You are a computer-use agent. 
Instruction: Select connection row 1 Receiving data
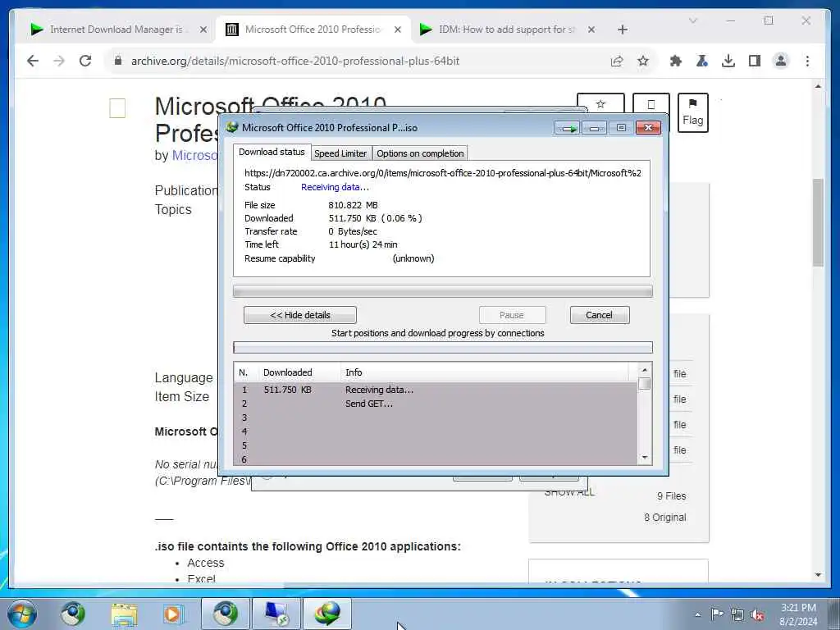click(436, 390)
